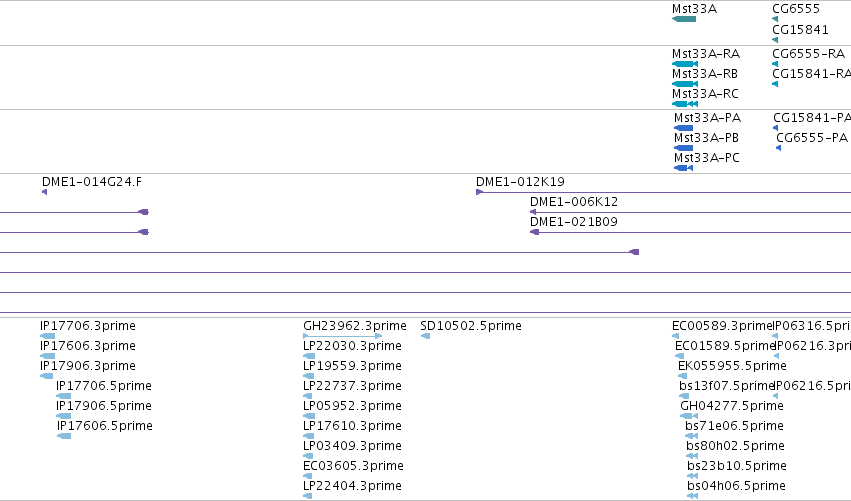The width and height of the screenshot is (851, 501).
Task: Select the bs80h02.5prime EST label
Action: [x=735, y=446]
